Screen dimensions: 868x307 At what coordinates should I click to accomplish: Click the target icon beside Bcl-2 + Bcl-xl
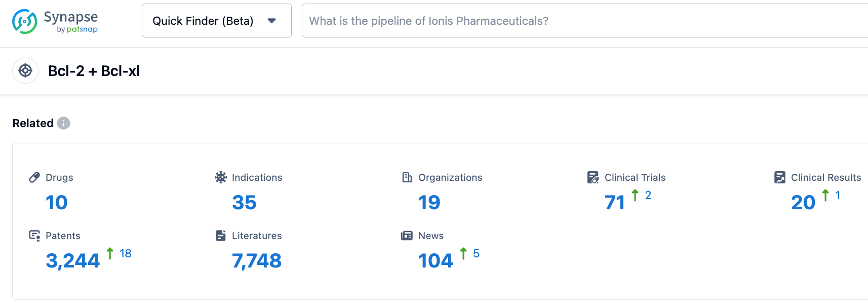pyautogui.click(x=25, y=71)
